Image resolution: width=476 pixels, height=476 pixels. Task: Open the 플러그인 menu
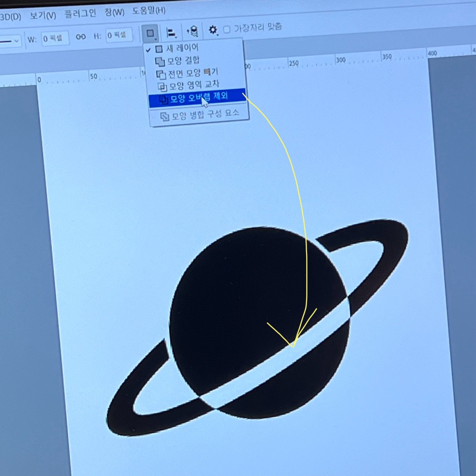80,14
